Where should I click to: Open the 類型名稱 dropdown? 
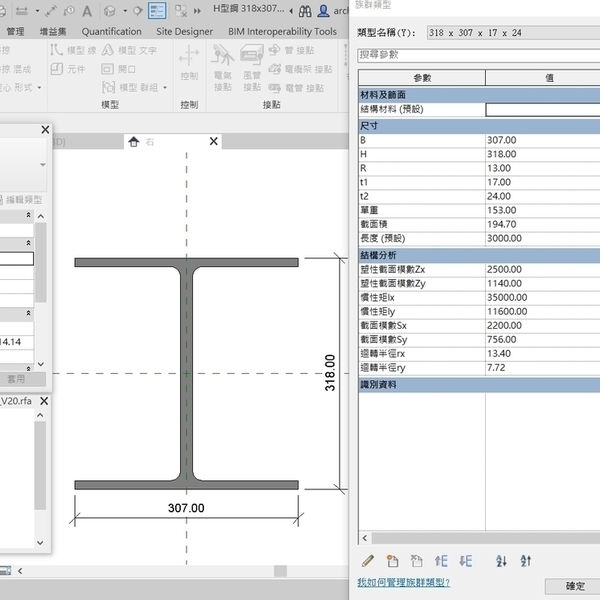pos(510,33)
